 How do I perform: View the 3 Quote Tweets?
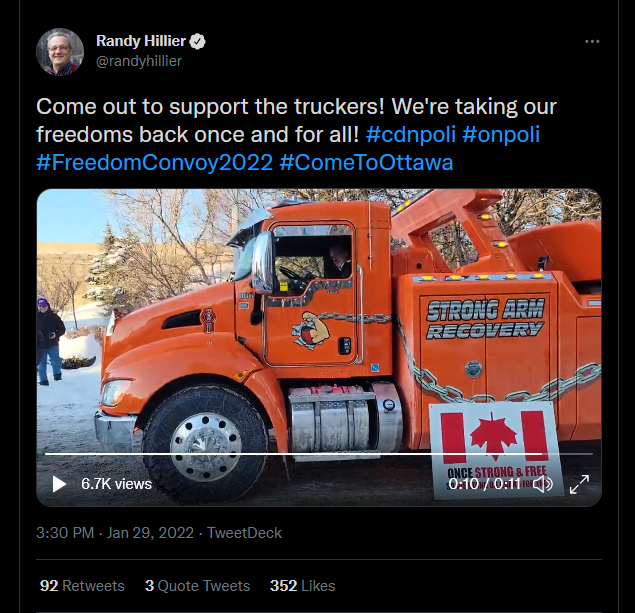coord(197,586)
